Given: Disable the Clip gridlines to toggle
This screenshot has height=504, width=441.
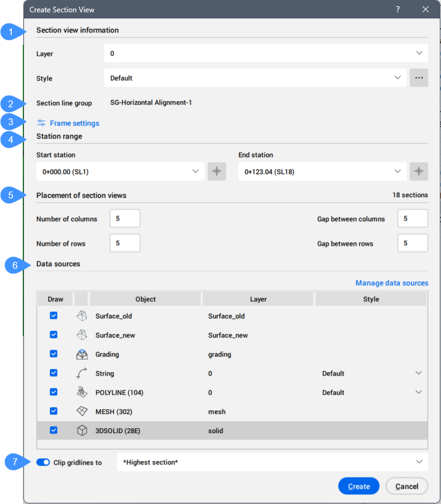Looking at the screenshot, I should point(43,462).
